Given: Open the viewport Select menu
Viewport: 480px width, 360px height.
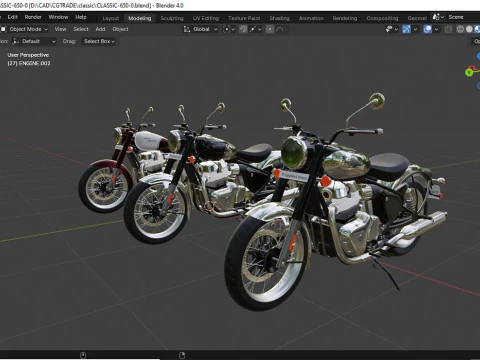Looking at the screenshot, I should [x=81, y=29].
